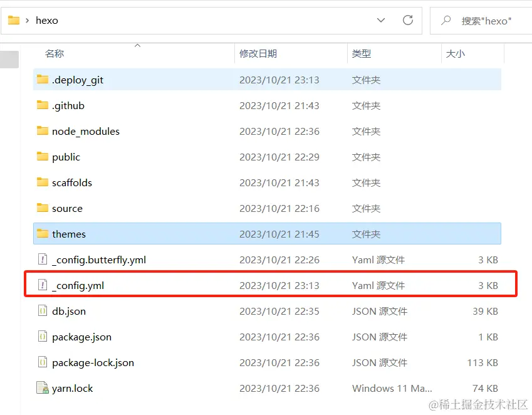Click the Windows 11 Ma... type of yarn.lock
The image size is (532, 415).
tap(392, 388)
